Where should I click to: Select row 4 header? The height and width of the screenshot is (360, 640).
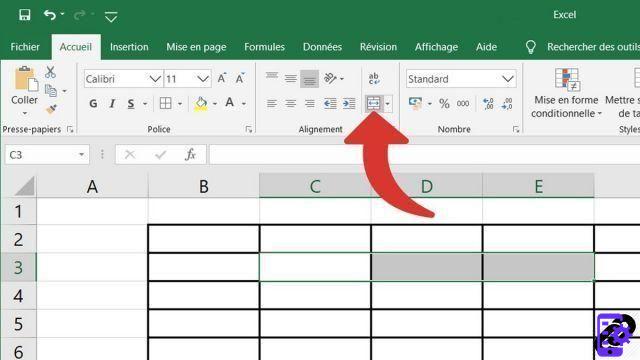pos(18,296)
